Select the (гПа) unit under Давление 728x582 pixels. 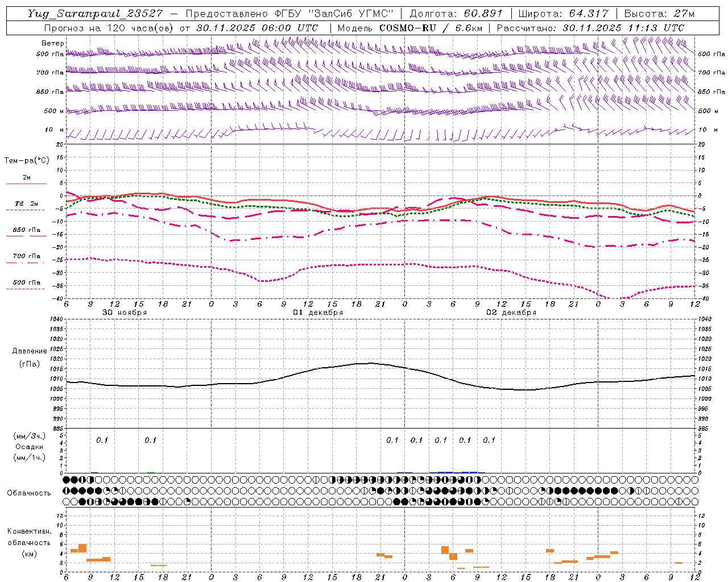pyautogui.click(x=30, y=364)
